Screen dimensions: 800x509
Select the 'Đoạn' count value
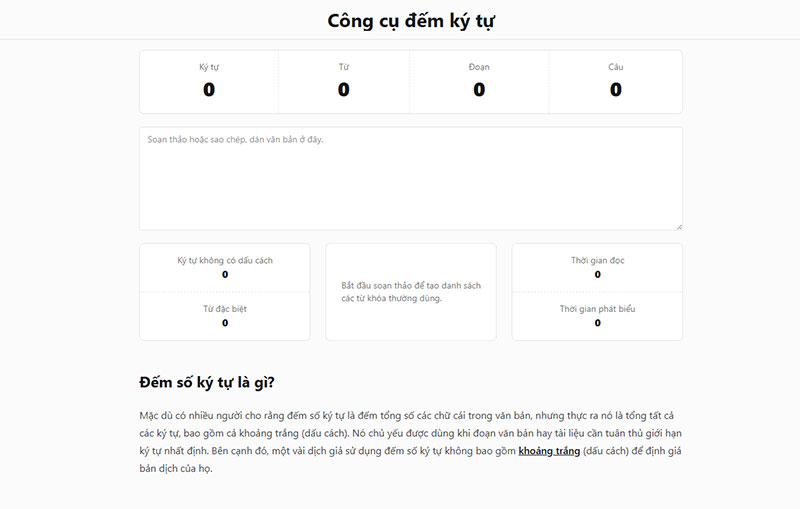coord(479,90)
